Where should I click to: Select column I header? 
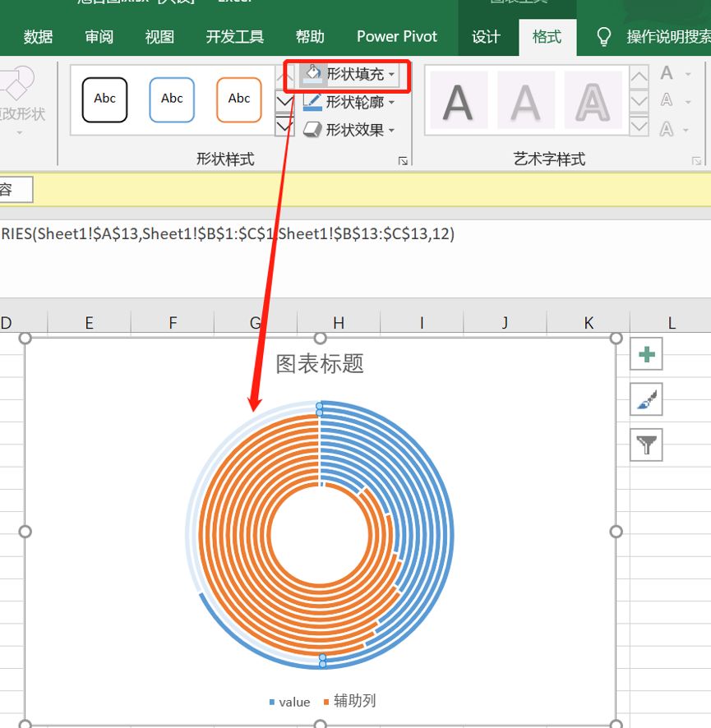coord(422,322)
